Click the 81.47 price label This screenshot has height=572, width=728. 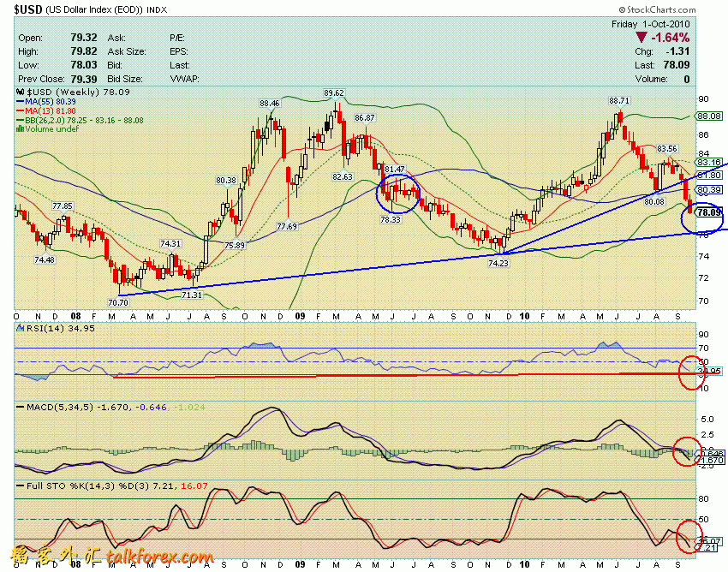click(395, 169)
